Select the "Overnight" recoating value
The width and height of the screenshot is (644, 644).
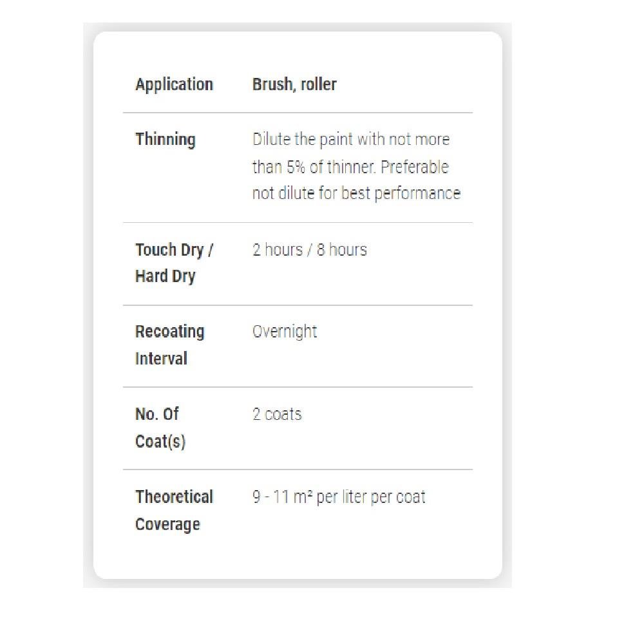285,332
